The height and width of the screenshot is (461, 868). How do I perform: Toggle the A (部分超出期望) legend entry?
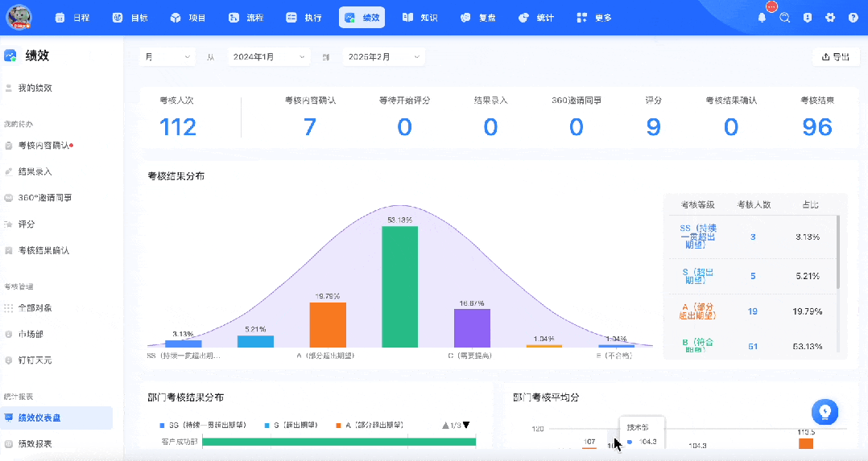(370, 425)
